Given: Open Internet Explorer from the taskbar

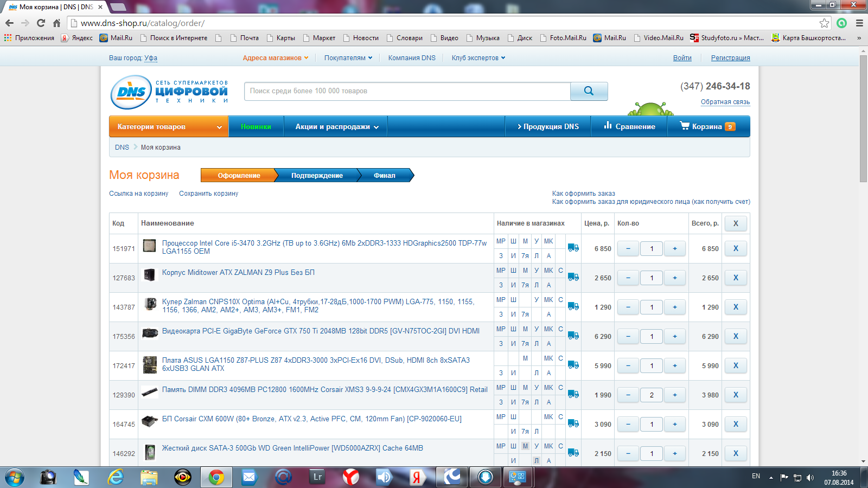Looking at the screenshot, I should (115, 477).
